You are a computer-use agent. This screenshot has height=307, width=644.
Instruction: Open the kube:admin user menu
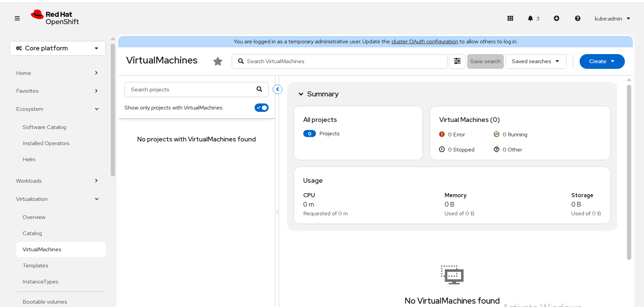pos(612,19)
